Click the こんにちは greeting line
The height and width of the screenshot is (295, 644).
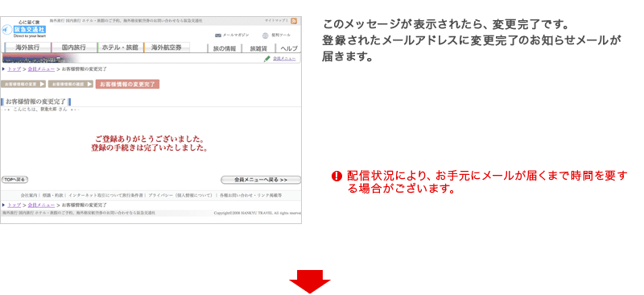click(x=40, y=110)
